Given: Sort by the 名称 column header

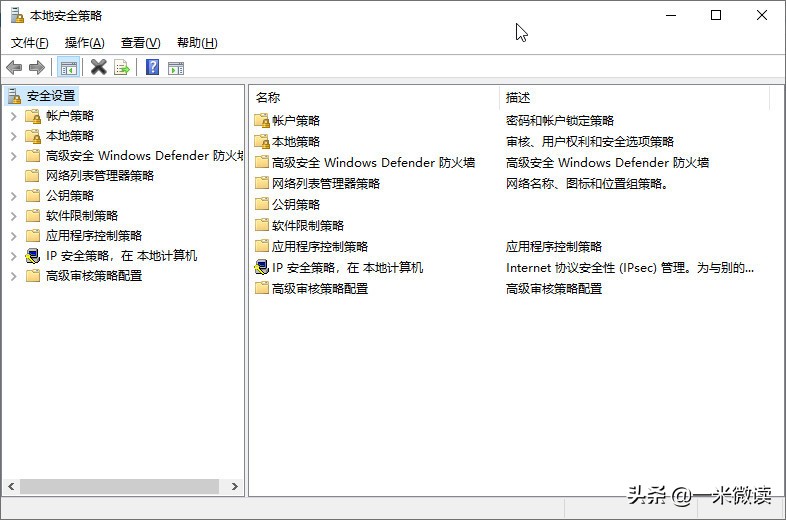Looking at the screenshot, I should [x=374, y=97].
